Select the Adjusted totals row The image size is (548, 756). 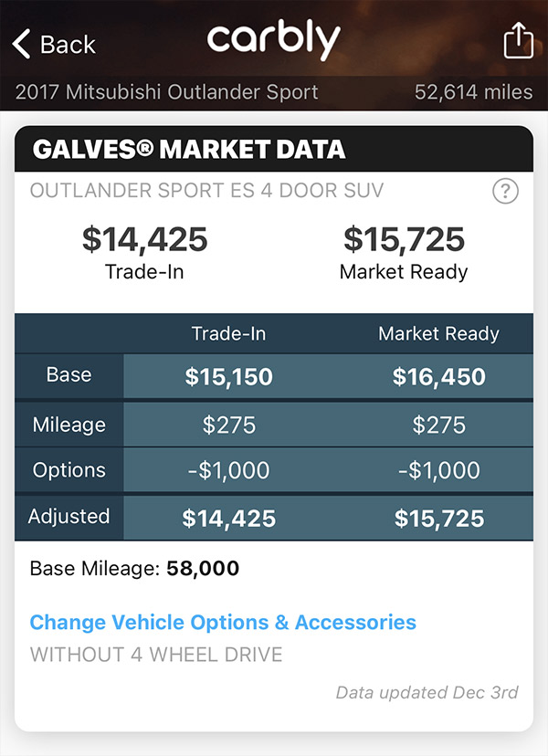point(274,518)
